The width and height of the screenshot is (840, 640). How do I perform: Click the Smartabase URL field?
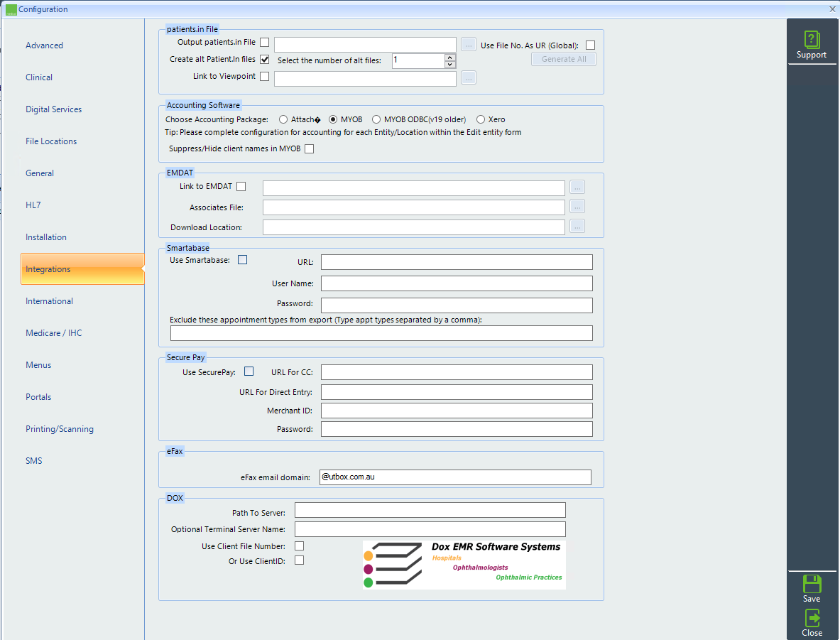(x=457, y=262)
